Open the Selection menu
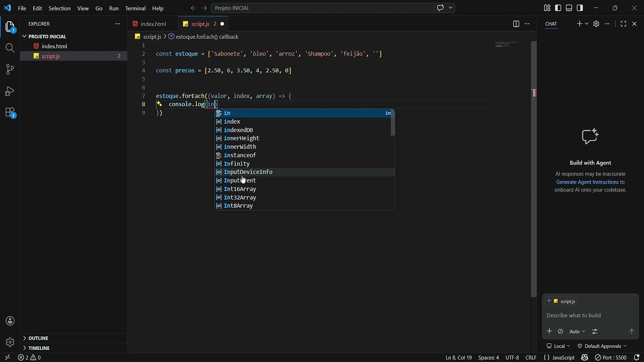 59,8
